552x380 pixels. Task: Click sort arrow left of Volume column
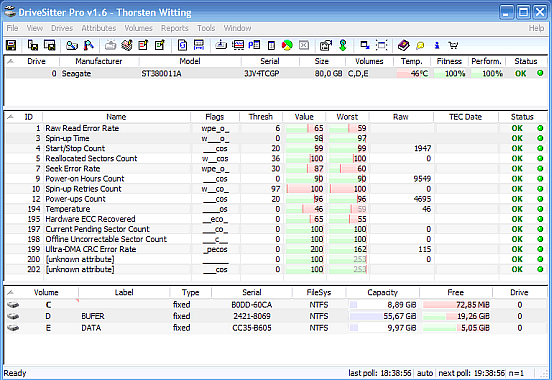click(x=11, y=292)
